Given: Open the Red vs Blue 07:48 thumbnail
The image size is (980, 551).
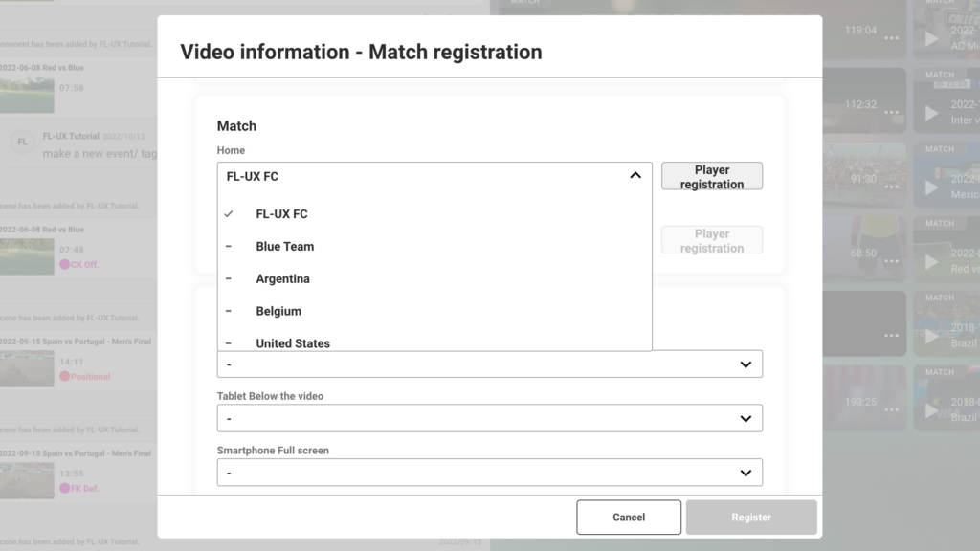Looking at the screenshot, I should [x=27, y=256].
